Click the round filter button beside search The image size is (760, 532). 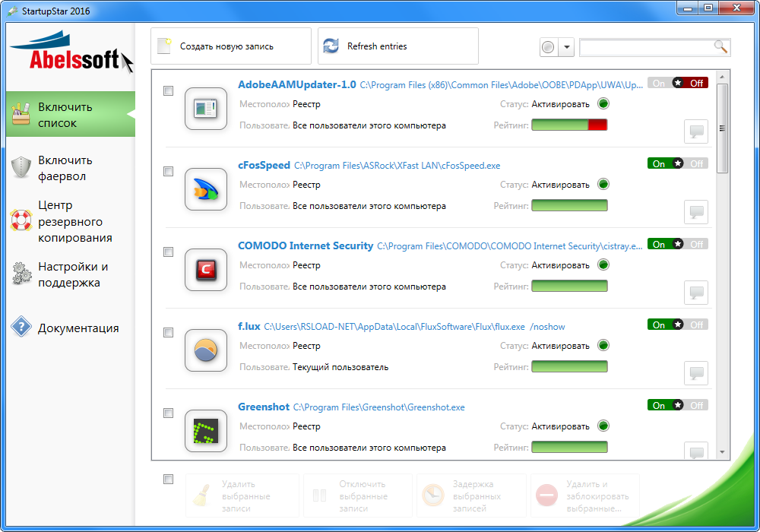[548, 47]
